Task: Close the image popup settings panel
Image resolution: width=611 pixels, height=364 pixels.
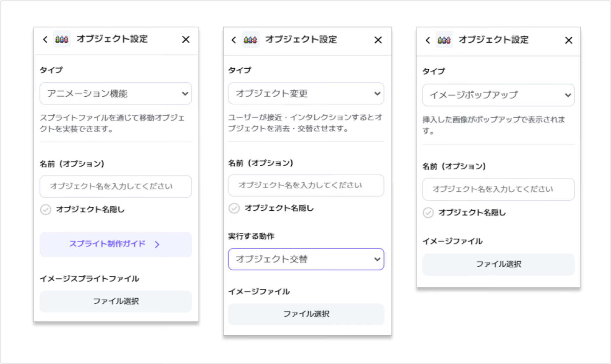Action: pos(568,40)
